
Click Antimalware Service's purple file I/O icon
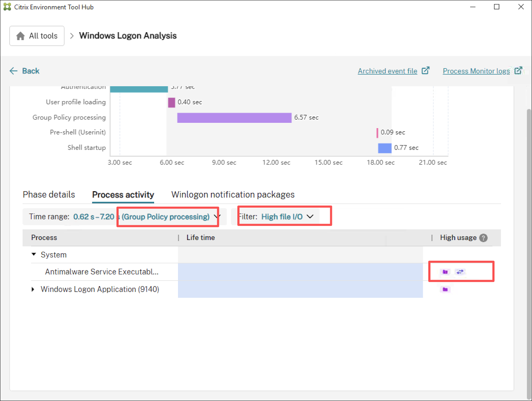pos(445,272)
